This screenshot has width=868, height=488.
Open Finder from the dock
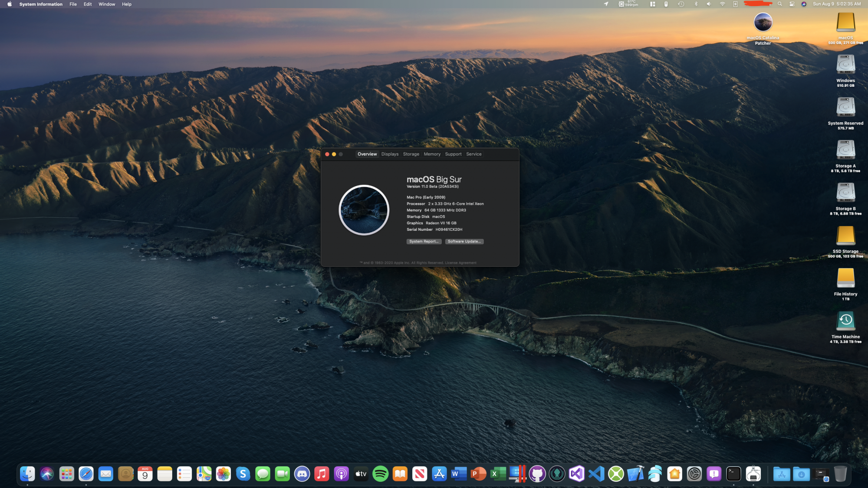tap(27, 474)
